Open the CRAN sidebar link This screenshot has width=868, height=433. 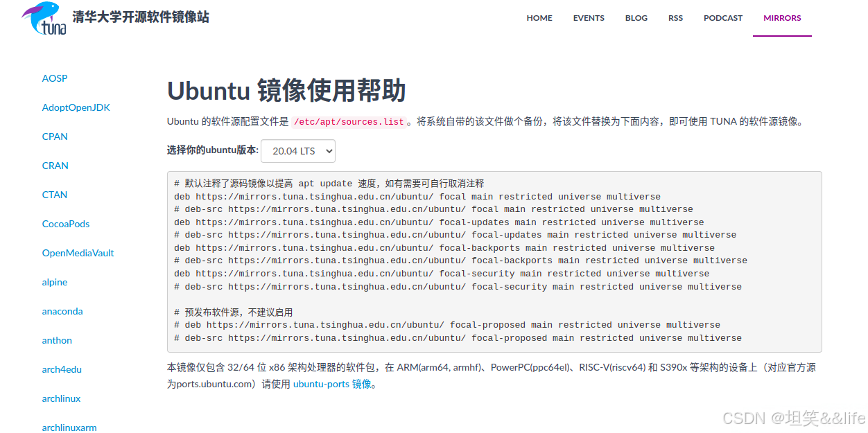pyautogui.click(x=55, y=166)
